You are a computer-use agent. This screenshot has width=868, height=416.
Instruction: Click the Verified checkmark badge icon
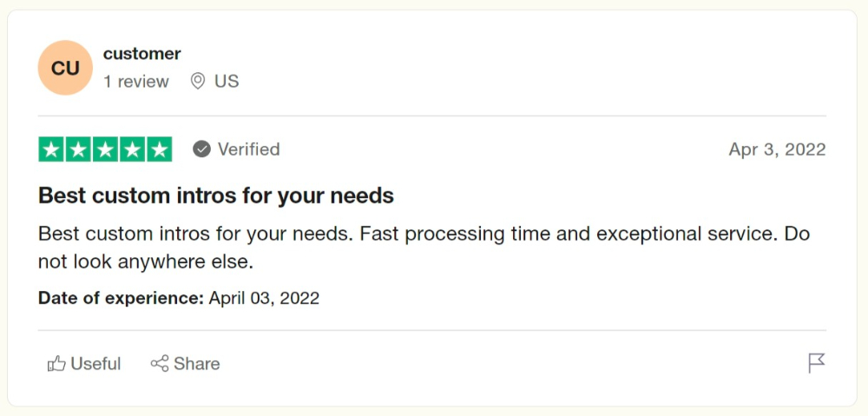pyautogui.click(x=201, y=149)
